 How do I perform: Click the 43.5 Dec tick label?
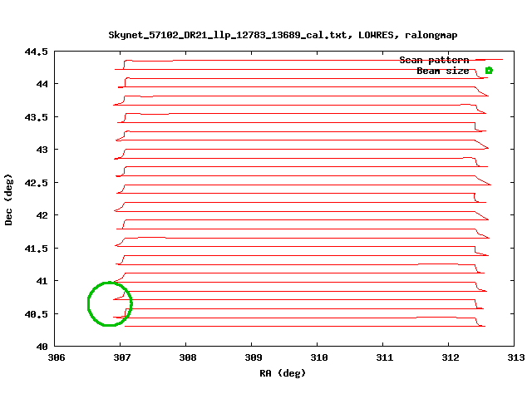36,117
